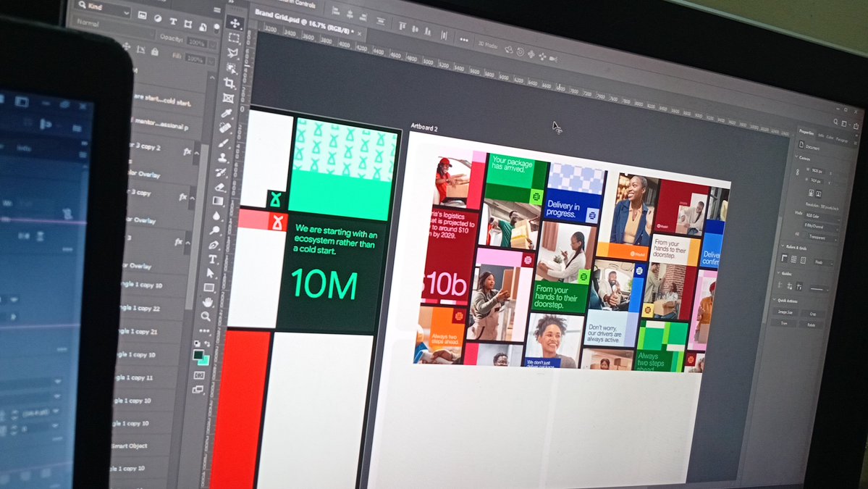
Task: Toggle rulers under Rulers & Grids
Action: (785, 257)
